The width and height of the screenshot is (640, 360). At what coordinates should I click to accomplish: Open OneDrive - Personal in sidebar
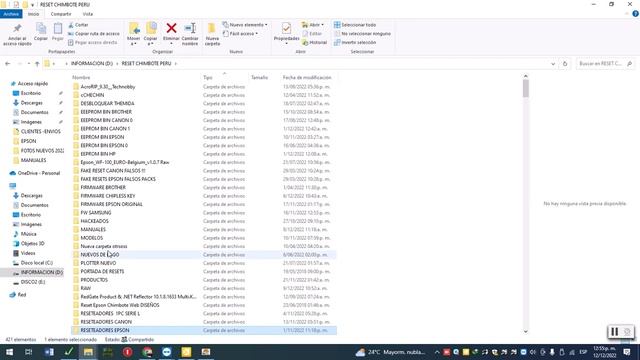[39, 173]
